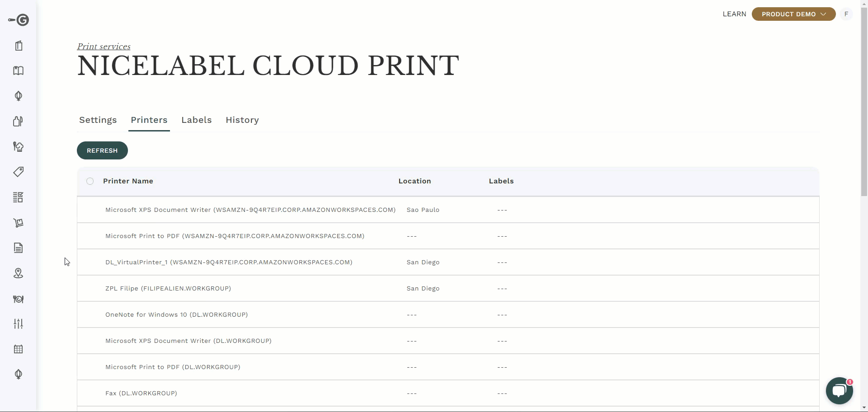Open the hand truck cart icon

tap(19, 223)
